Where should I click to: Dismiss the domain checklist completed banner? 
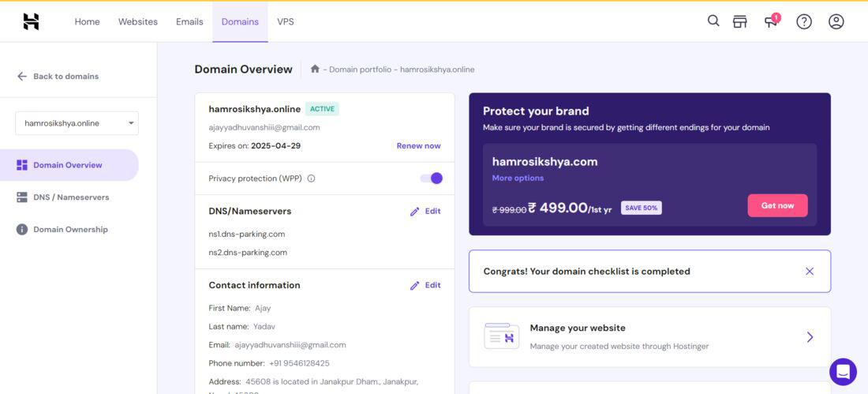pos(810,272)
